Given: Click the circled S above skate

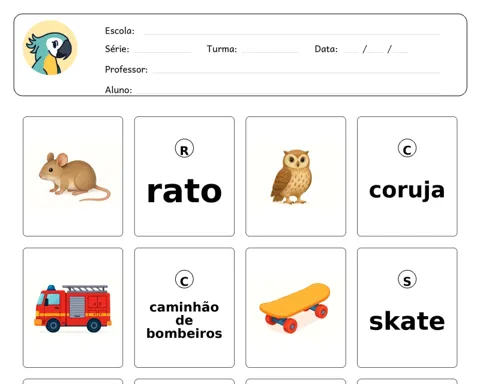Looking at the screenshot, I should click(407, 279).
